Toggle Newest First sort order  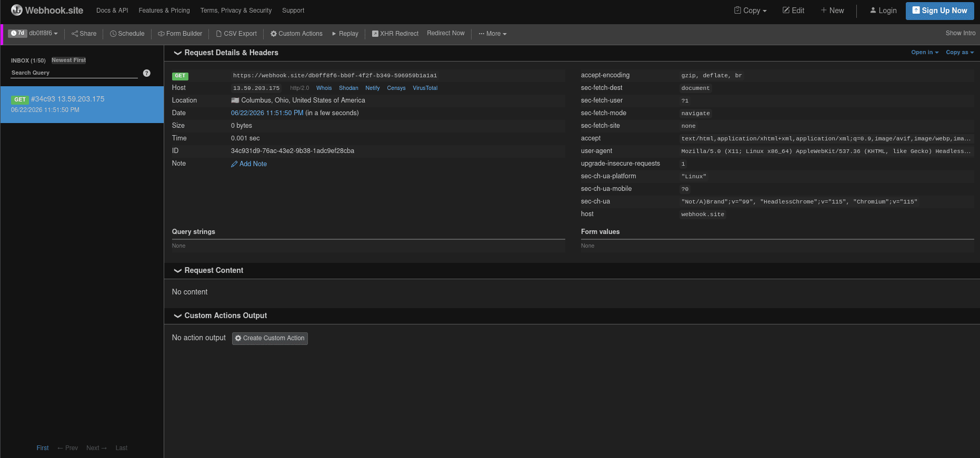coord(68,60)
